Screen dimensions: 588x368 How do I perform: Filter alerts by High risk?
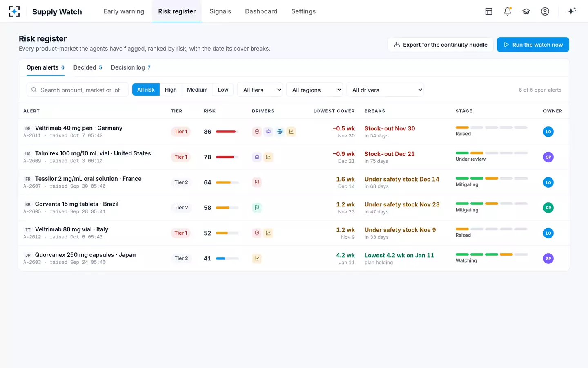click(x=171, y=90)
